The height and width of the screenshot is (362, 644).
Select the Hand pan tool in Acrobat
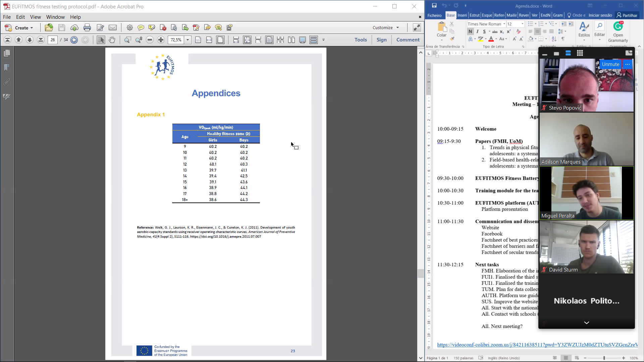click(x=112, y=40)
